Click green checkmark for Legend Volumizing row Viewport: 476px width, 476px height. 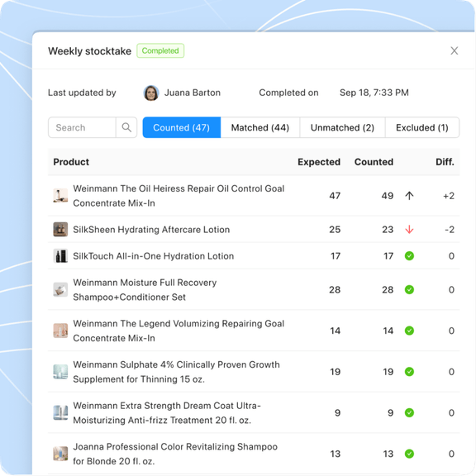point(409,331)
